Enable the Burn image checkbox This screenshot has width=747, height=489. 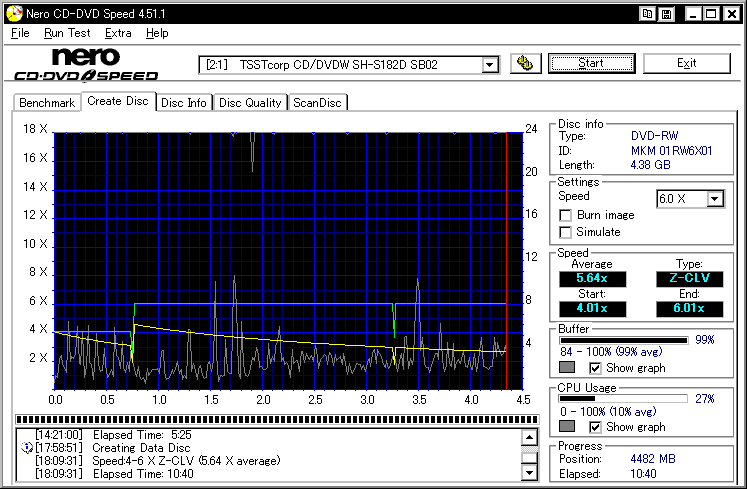pyautogui.click(x=565, y=215)
